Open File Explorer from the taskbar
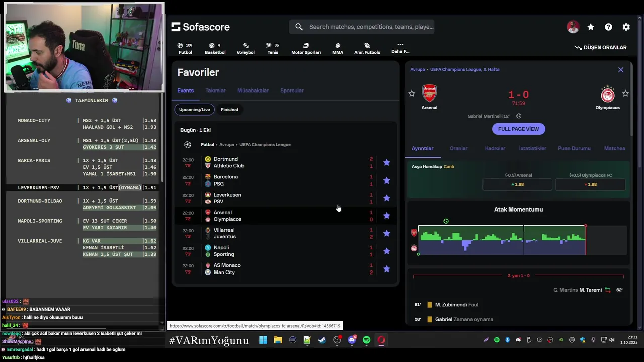The image size is (644, 362). click(278, 340)
